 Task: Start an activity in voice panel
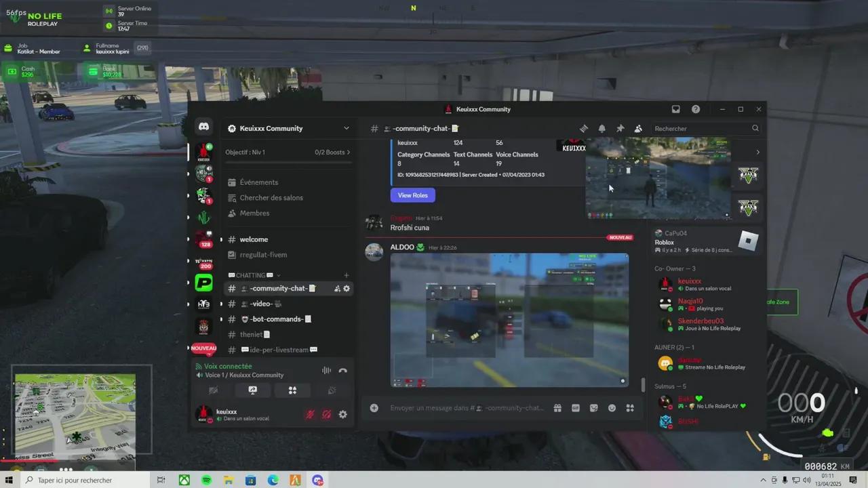[292, 390]
